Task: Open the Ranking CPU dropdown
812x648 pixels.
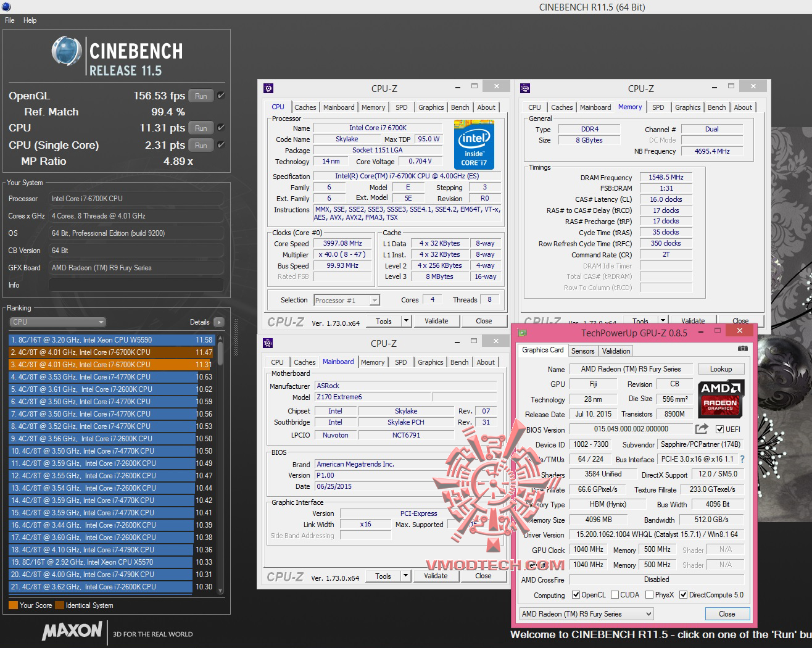Action: pos(58,322)
